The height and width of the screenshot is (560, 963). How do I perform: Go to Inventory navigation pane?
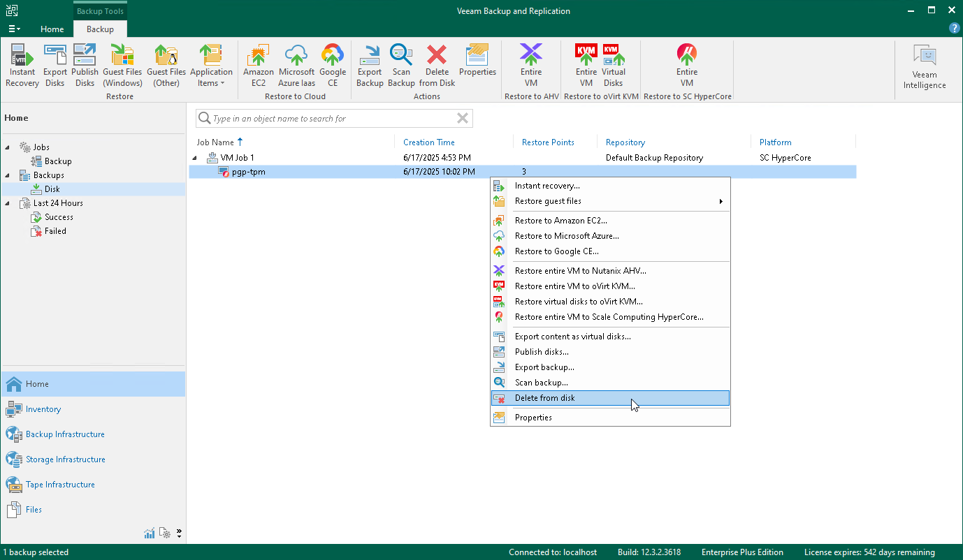tap(43, 409)
